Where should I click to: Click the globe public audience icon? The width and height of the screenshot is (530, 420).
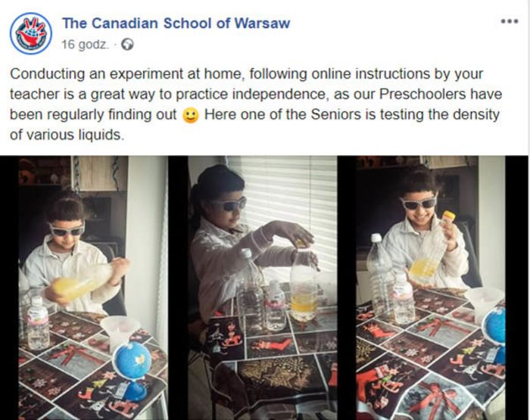(127, 44)
